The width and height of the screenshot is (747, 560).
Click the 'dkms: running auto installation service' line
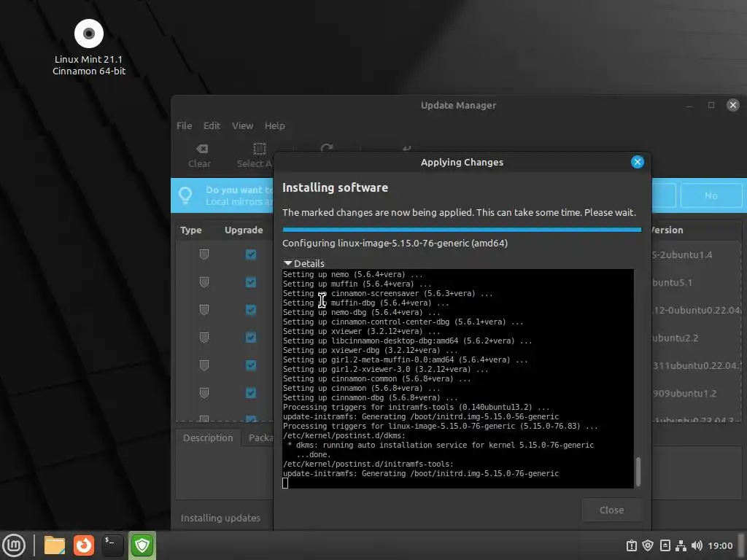441,446
